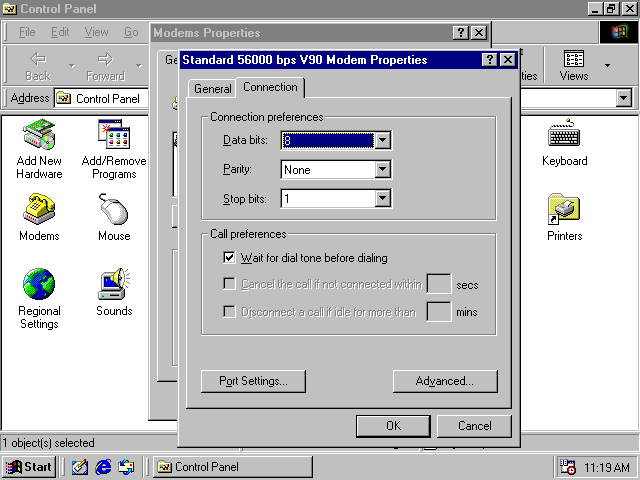Click the Windows logo throbber icon
Viewport: 640px width, 480px height.
click(619, 32)
